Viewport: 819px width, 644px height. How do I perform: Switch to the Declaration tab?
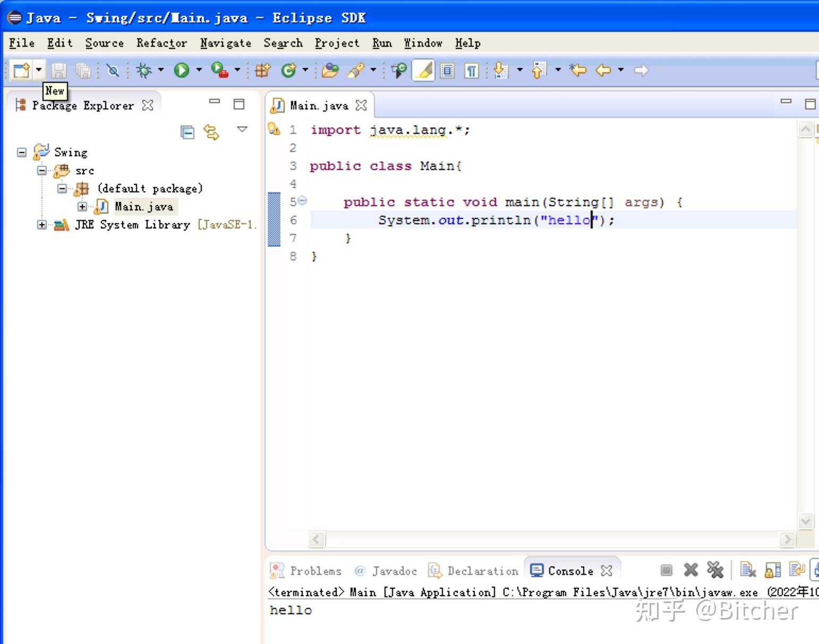click(x=473, y=571)
